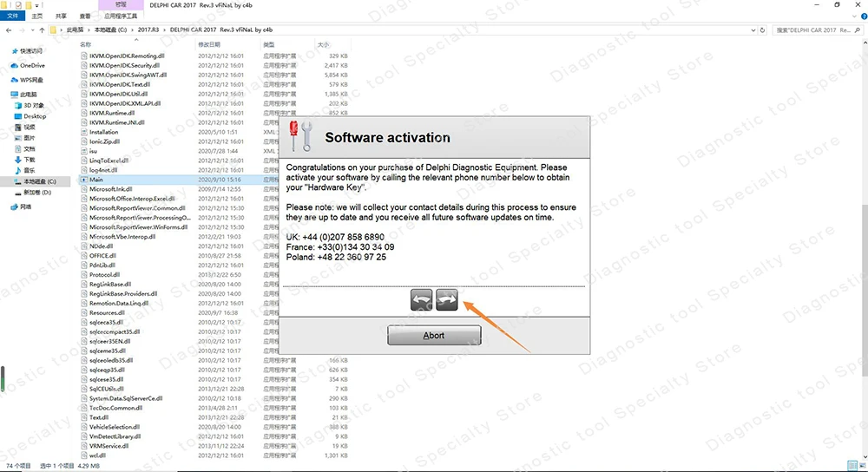The width and height of the screenshot is (868, 472).
Task: Select 此电脑 in the sidebar
Action: tap(28, 95)
